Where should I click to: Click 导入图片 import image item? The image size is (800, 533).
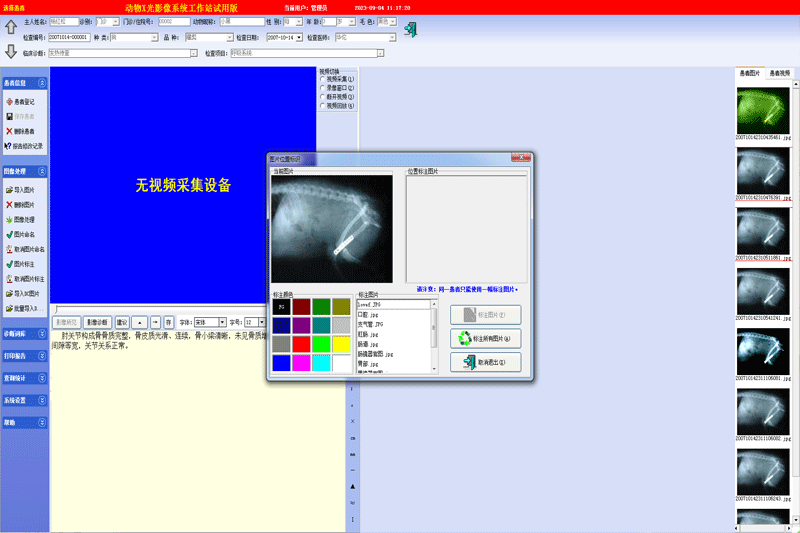(x=21, y=190)
